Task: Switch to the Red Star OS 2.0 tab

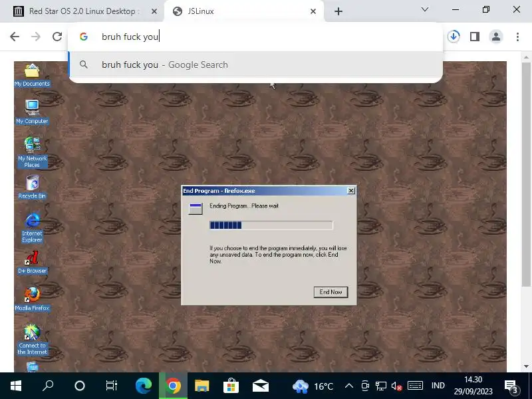Action: 84,11
